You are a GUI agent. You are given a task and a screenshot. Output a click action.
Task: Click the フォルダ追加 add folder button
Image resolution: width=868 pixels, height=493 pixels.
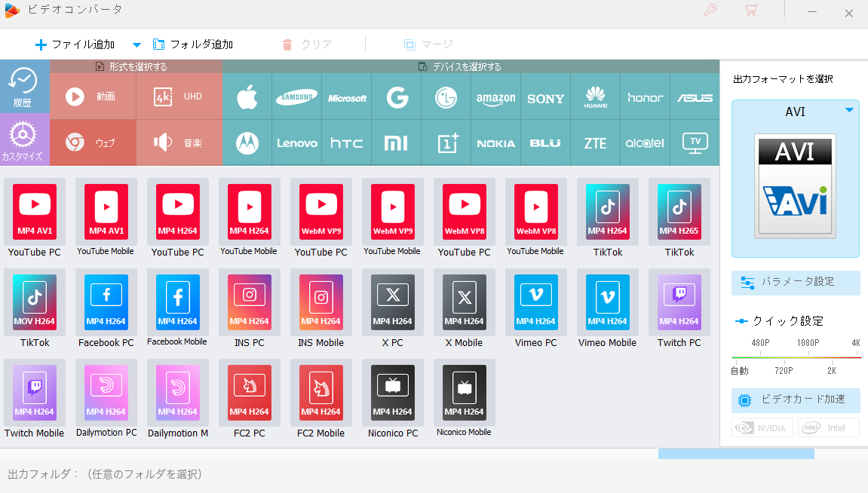click(x=192, y=44)
